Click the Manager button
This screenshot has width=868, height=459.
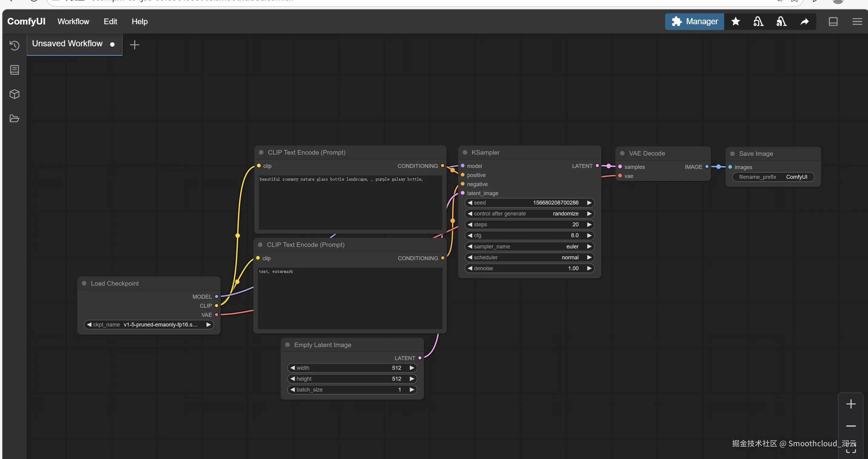pos(695,21)
